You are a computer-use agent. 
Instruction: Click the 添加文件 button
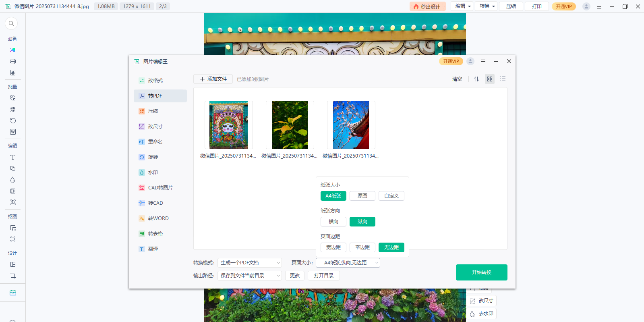click(213, 79)
